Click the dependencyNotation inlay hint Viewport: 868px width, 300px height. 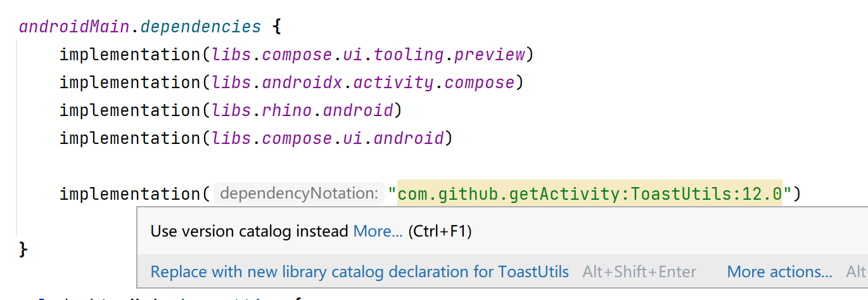click(299, 193)
